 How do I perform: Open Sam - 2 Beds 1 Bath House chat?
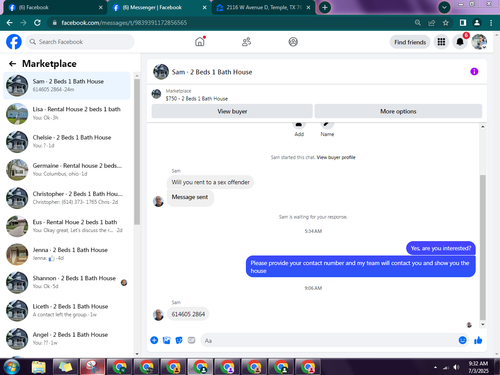click(x=67, y=85)
